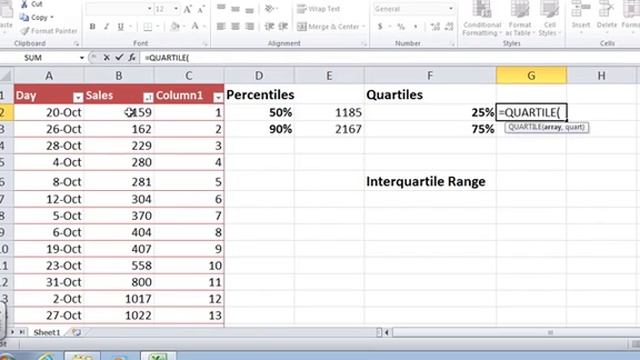The width and height of the screenshot is (640, 360).
Task: Open Clipboard group dialog launcher
Action: (76, 44)
